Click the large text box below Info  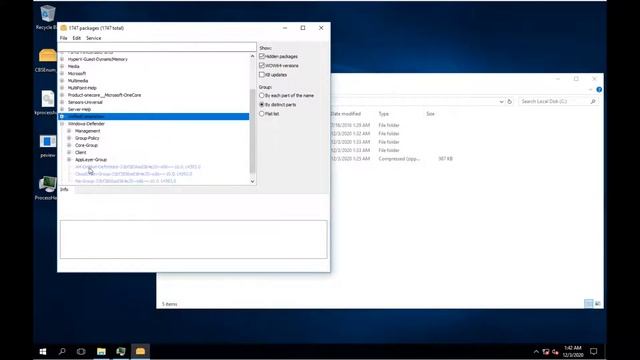click(x=193, y=239)
